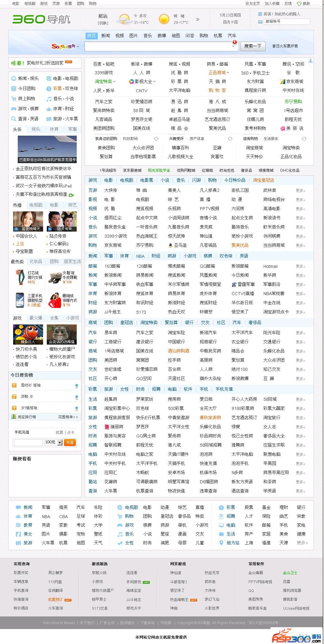
Task: Click 金山卫士 in the 常用软件 footer
Action: pyautogui.click(x=290, y=573)
